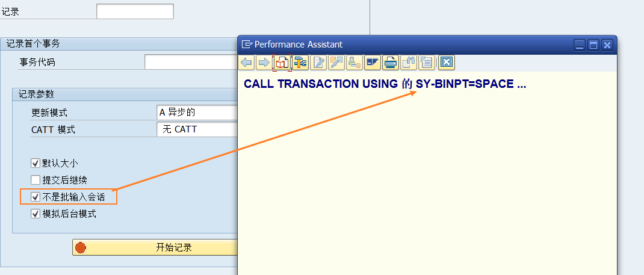This screenshot has width=644, height=275.
Task: Click into the 事务代码 input field
Action: [x=191, y=62]
